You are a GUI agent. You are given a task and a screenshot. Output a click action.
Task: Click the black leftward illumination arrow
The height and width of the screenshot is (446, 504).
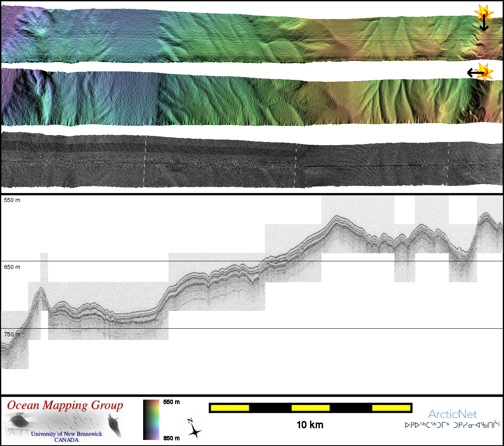pyautogui.click(x=473, y=73)
